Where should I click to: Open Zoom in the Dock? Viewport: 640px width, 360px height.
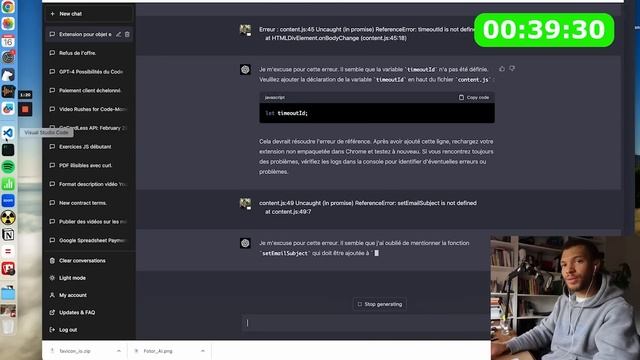click(x=8, y=200)
